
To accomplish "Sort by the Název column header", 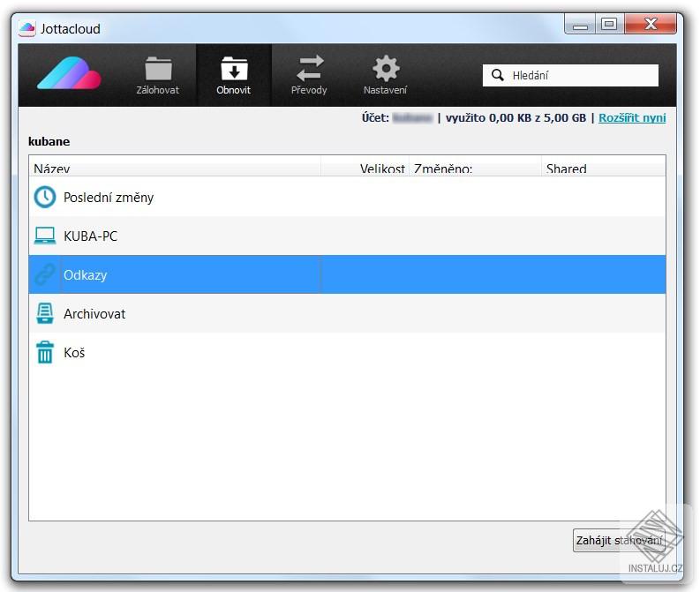I will tap(175, 167).
